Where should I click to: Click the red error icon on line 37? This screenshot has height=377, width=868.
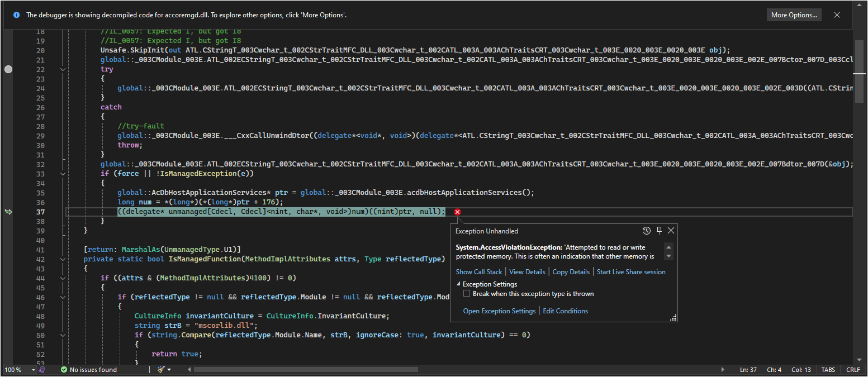coord(457,212)
